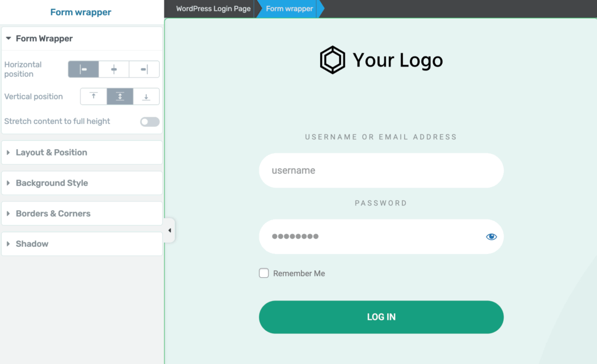
Task: Select the Form wrapper breadcrumb
Action: click(289, 8)
